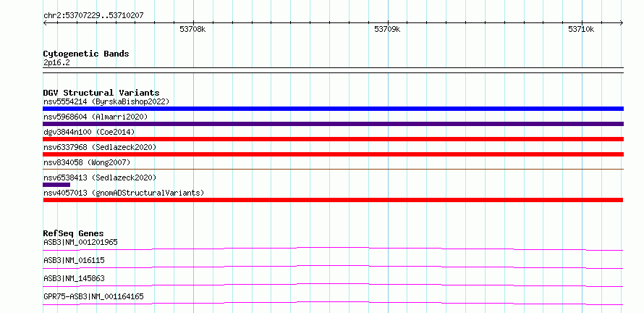644x313 pixels.
Task: Click the ASB3|NM_001201965 transcript label
Action: pyautogui.click(x=80, y=242)
